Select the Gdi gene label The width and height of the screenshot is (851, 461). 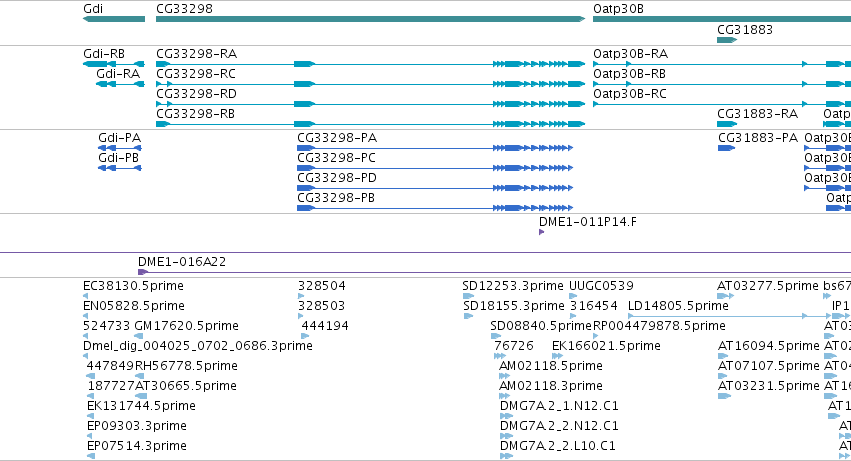point(93,9)
